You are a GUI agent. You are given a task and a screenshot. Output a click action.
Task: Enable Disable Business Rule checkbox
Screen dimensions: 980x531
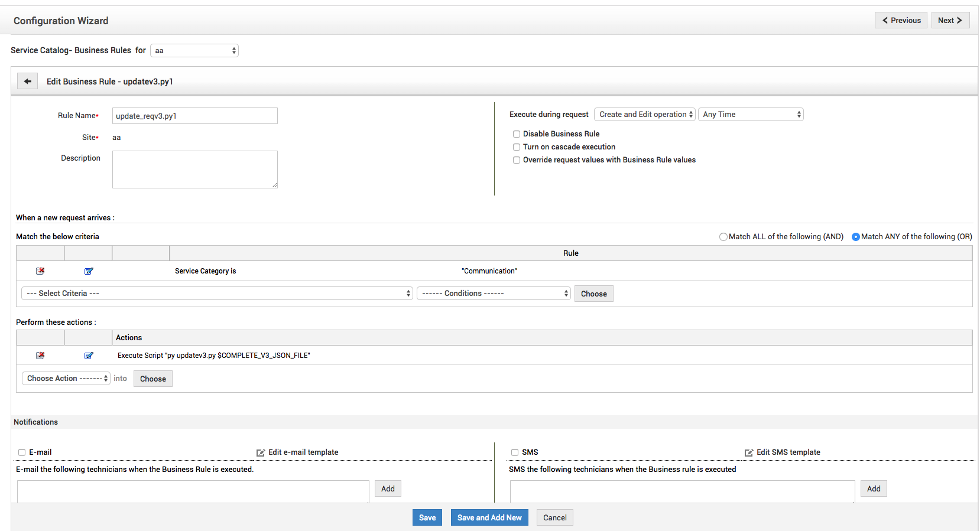[517, 134]
